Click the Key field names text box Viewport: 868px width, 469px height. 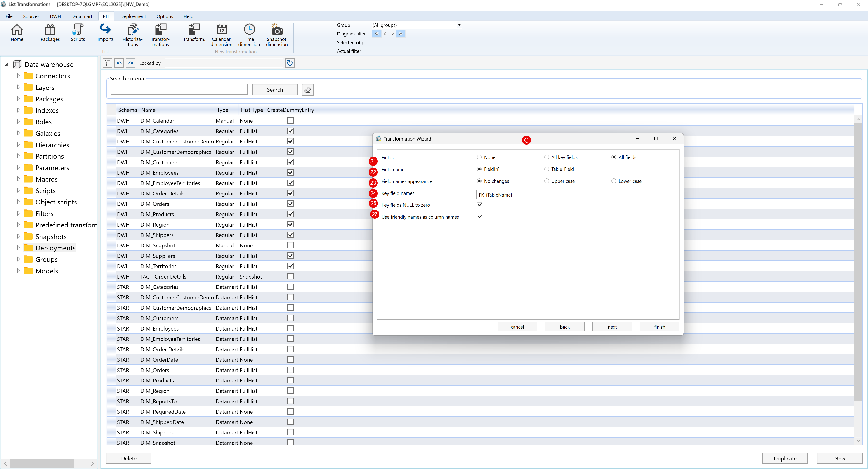(543, 195)
